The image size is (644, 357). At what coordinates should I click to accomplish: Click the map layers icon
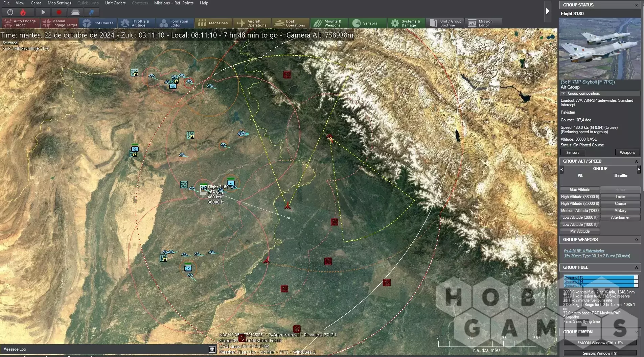pos(75,12)
